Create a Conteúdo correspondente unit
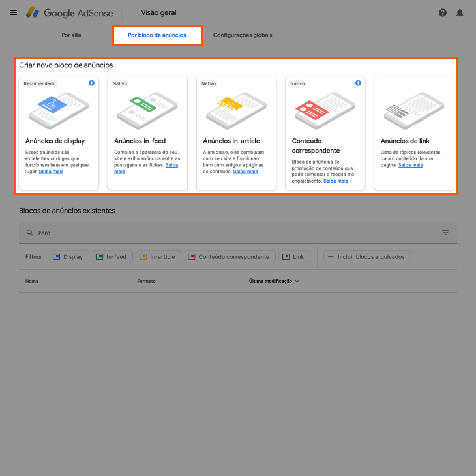This screenshot has height=476, width=476. pos(325,133)
